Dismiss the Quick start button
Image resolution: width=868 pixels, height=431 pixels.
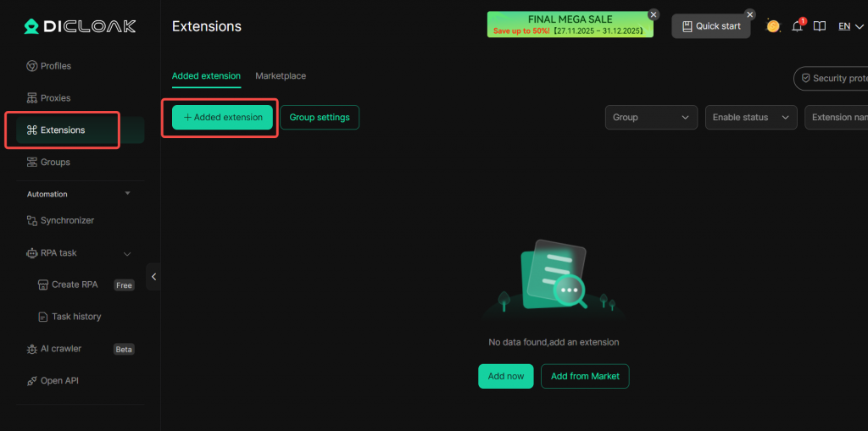point(749,14)
